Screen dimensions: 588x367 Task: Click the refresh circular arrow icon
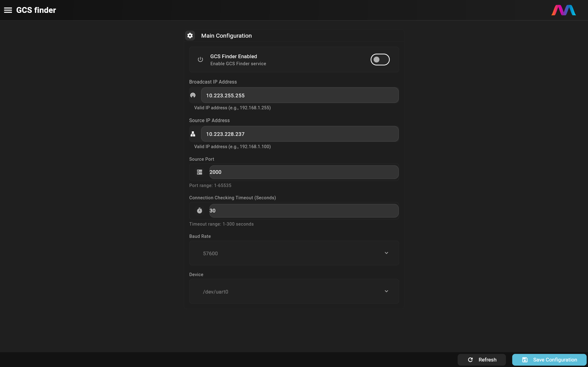click(470, 360)
